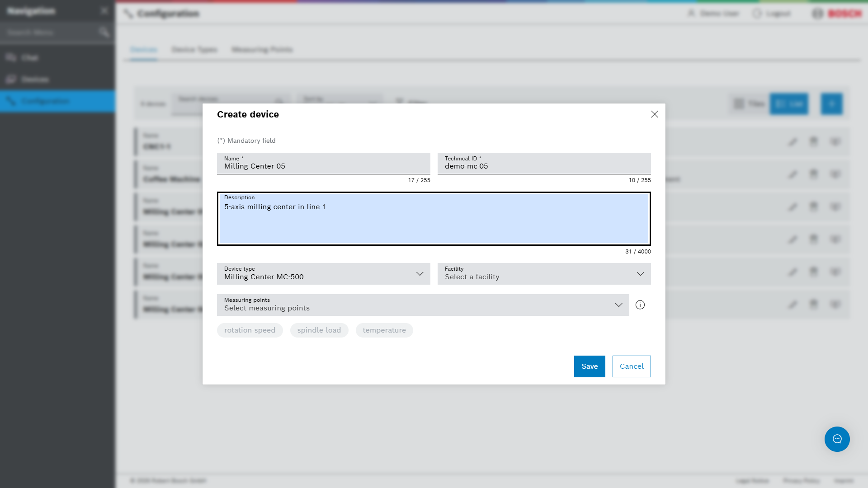
Task: Click the Demo User profile
Action: coord(713,14)
